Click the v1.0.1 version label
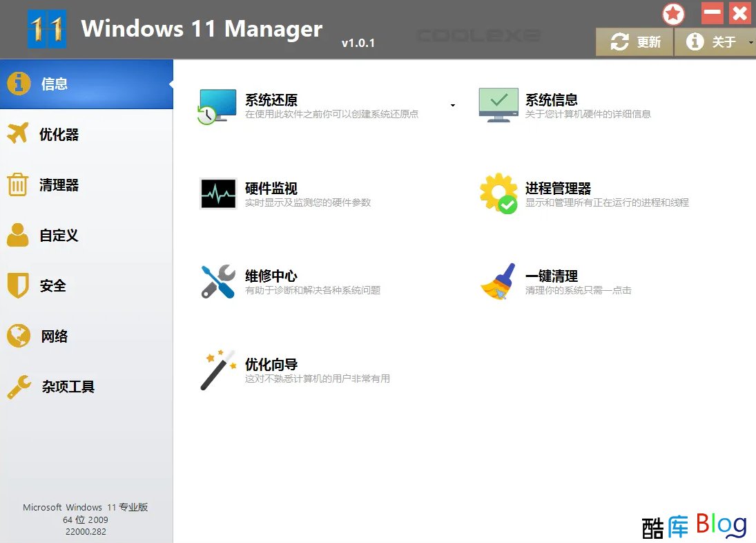The width and height of the screenshot is (756, 543). pos(358,43)
